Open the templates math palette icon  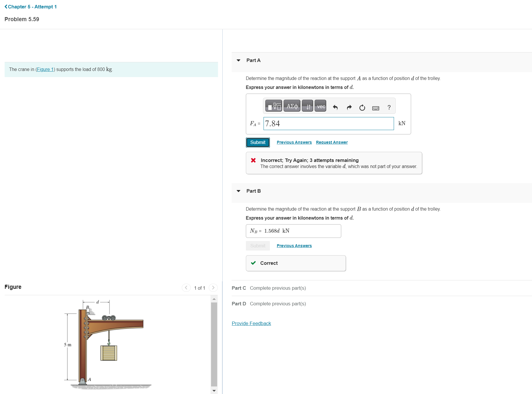[x=274, y=106]
